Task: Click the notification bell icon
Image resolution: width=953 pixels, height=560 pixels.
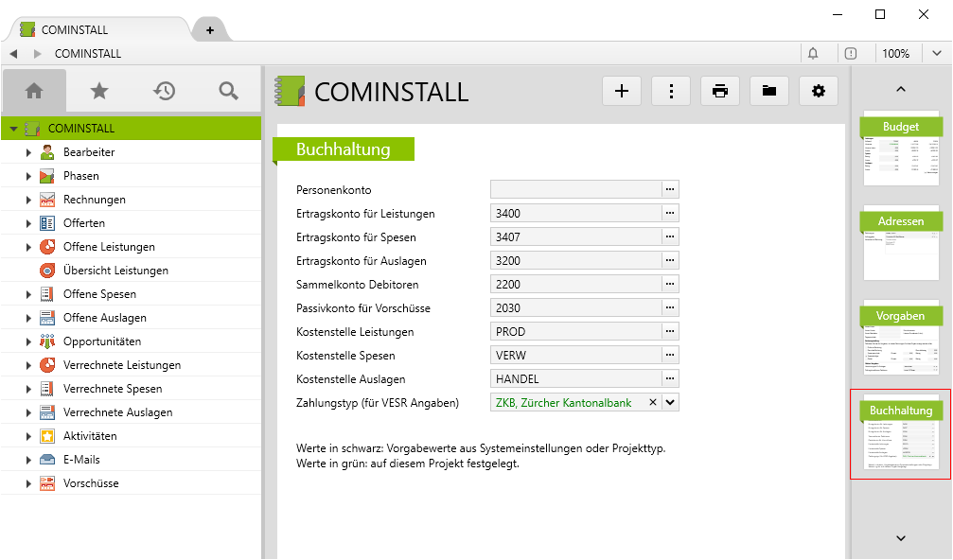Action: pyautogui.click(x=812, y=54)
